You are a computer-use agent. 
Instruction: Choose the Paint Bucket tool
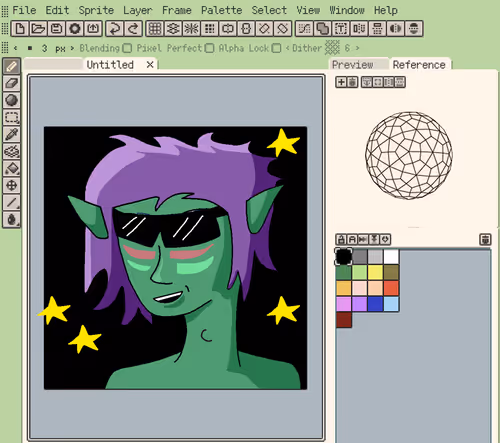pyautogui.click(x=12, y=168)
